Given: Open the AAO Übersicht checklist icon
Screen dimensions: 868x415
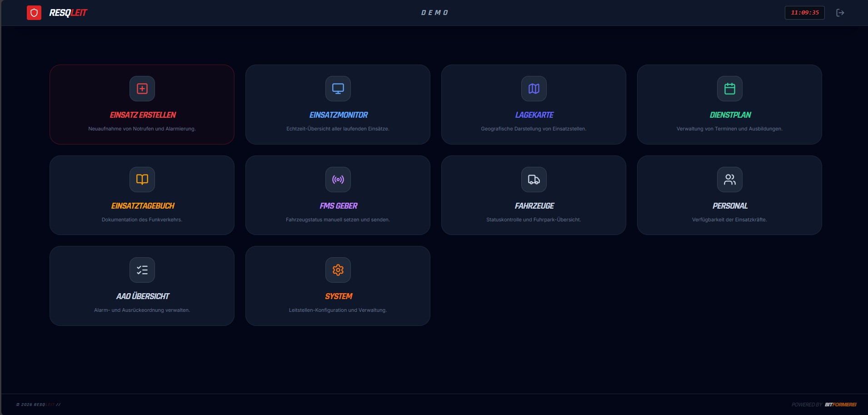Looking at the screenshot, I should [142, 270].
